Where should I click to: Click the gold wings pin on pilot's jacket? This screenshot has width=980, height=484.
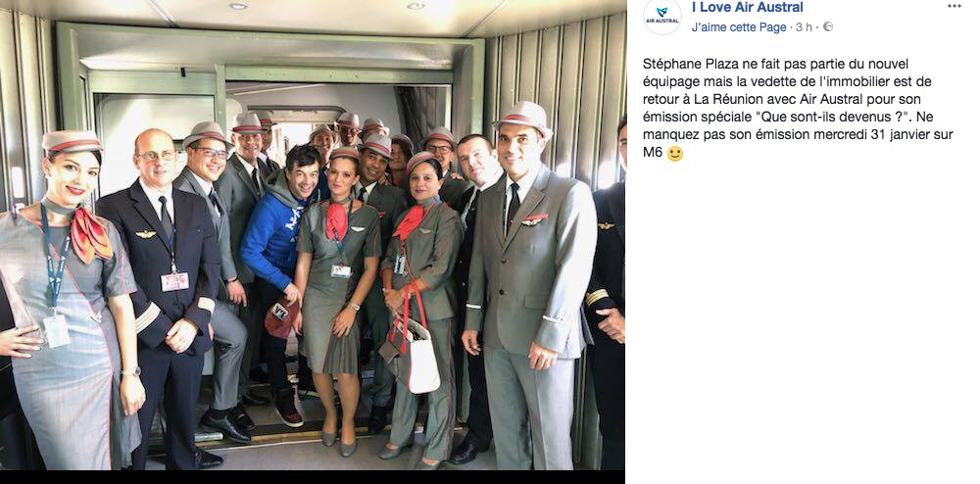tap(146, 234)
